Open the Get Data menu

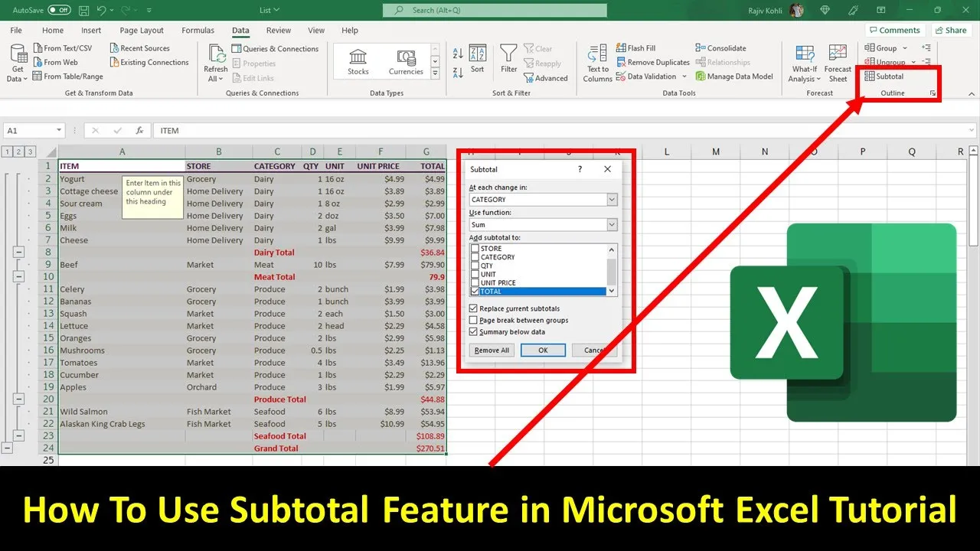tap(17, 63)
